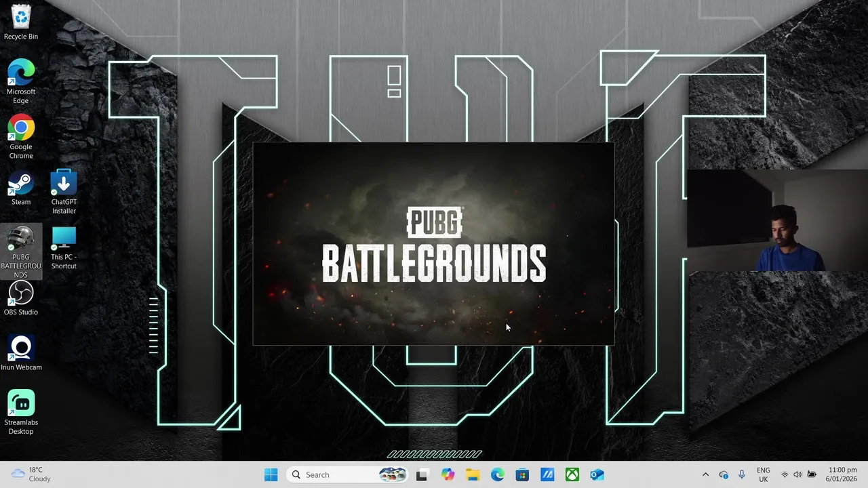Click the Wi-Fi network tray icon

tap(785, 474)
